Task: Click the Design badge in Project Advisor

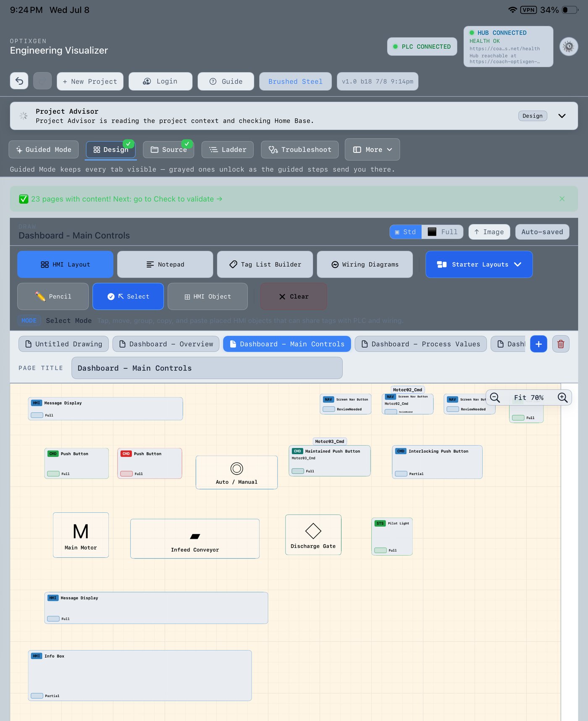Action: click(533, 116)
